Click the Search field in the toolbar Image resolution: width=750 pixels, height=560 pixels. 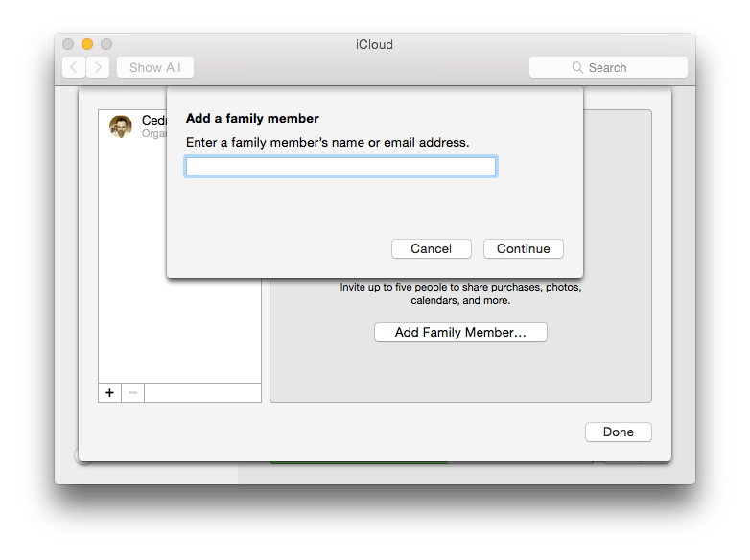(608, 67)
